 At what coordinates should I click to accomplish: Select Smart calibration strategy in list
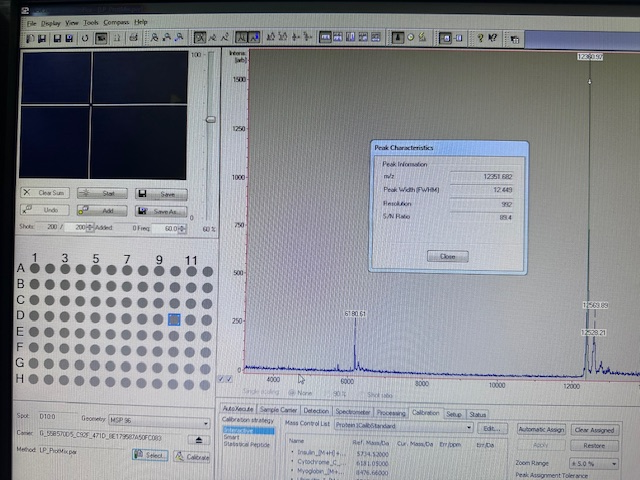click(x=231, y=437)
